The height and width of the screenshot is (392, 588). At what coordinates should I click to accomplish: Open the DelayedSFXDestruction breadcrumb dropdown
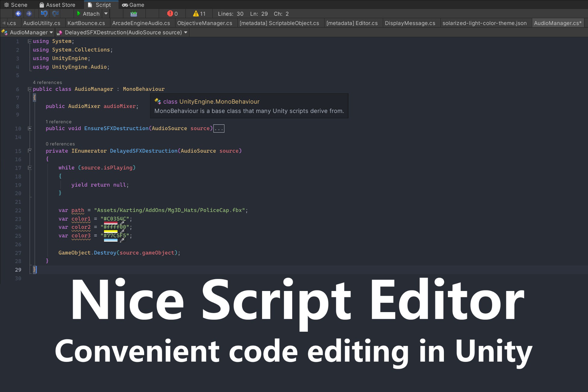tap(186, 32)
